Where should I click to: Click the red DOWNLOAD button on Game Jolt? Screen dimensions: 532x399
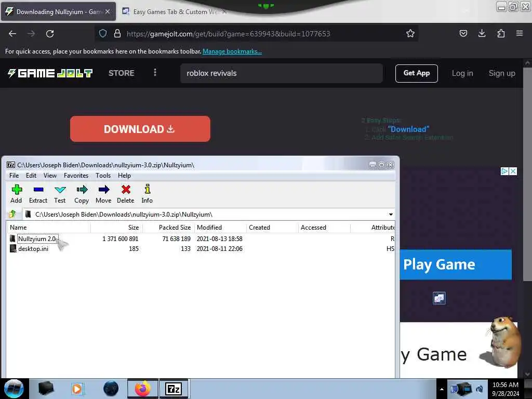point(140,129)
